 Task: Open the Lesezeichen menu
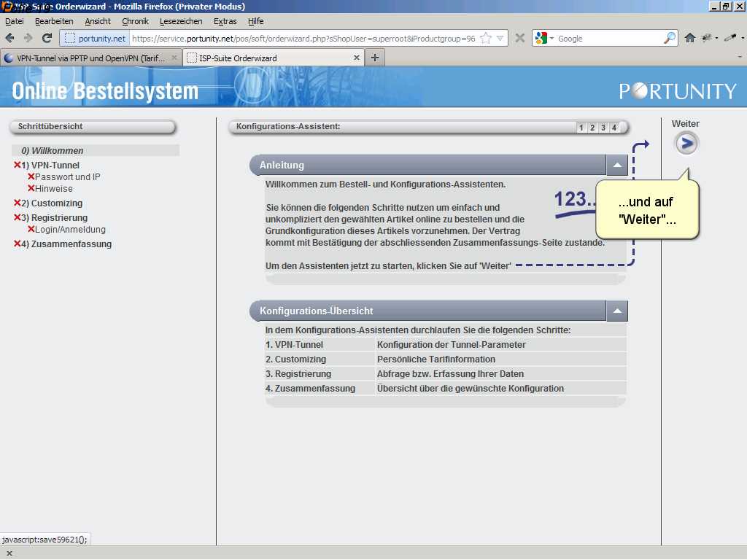point(181,21)
